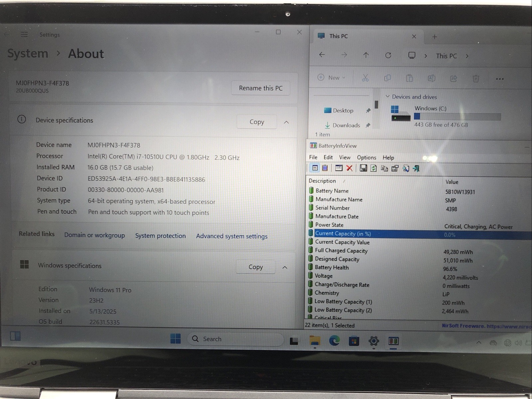The height and width of the screenshot is (399, 532).
Task: Select the Full Charged Capacity row
Action: (418, 251)
